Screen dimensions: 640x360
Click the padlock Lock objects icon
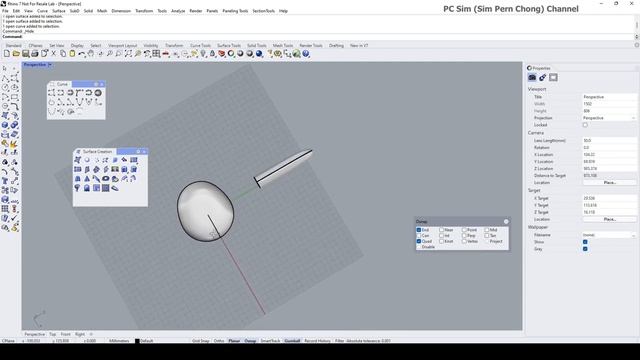click(212, 53)
